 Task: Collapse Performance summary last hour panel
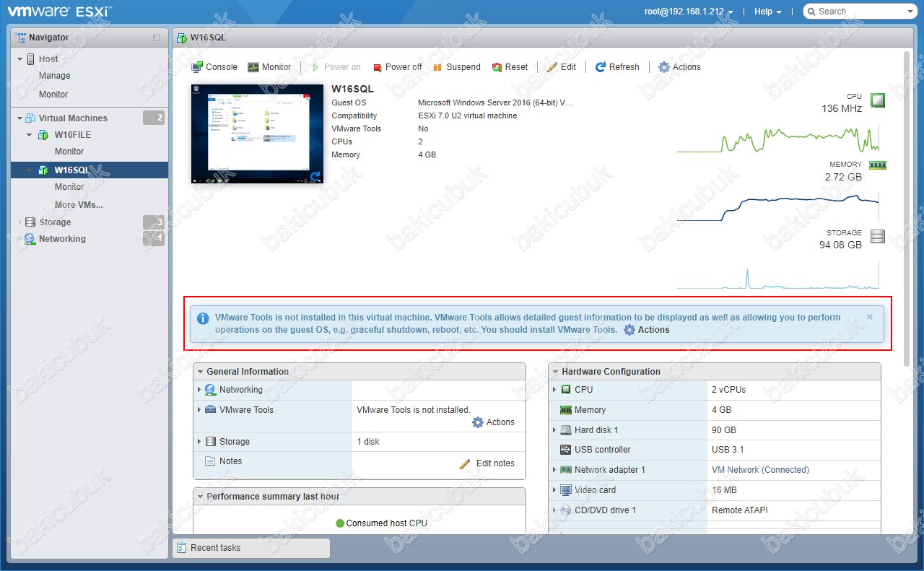[x=200, y=497]
